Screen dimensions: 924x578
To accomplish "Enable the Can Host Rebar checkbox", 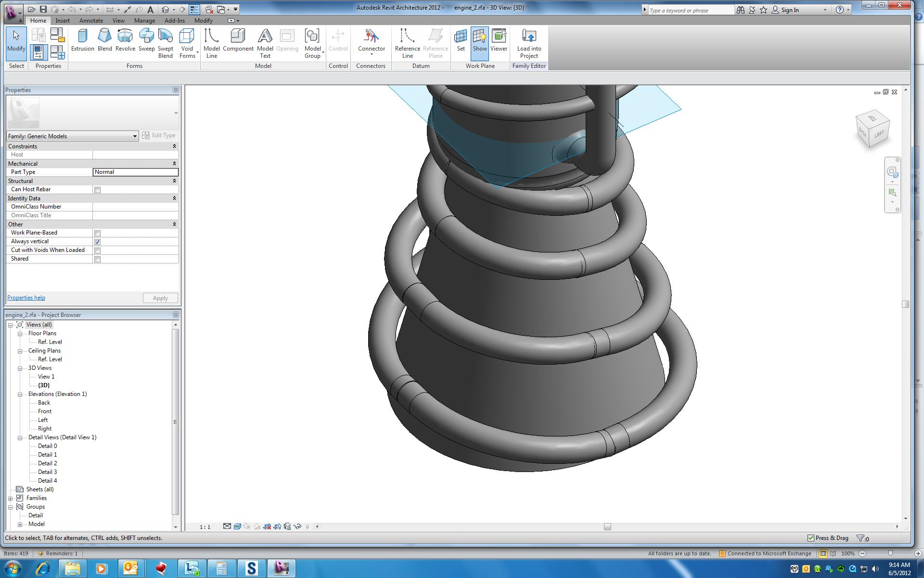I will tap(98, 190).
